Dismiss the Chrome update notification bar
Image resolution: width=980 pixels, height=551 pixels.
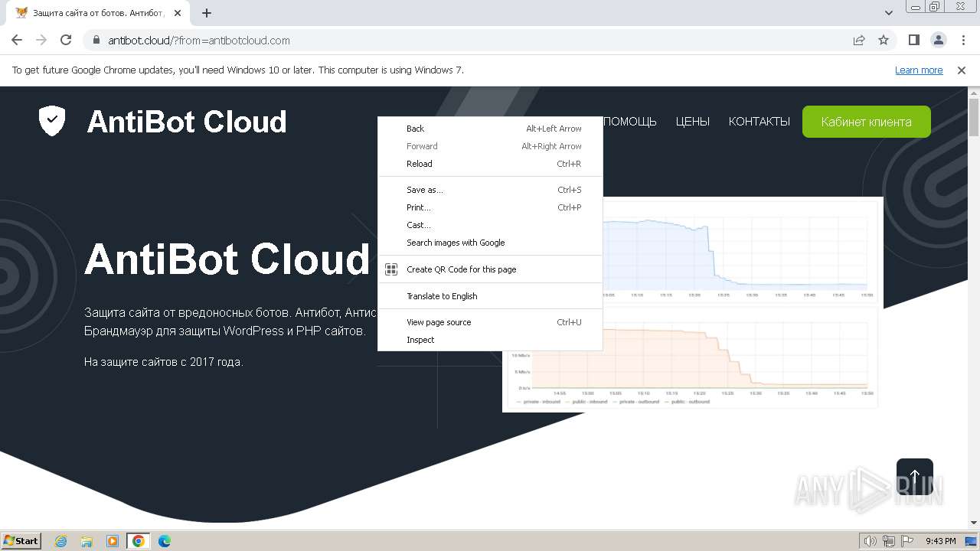[962, 70]
